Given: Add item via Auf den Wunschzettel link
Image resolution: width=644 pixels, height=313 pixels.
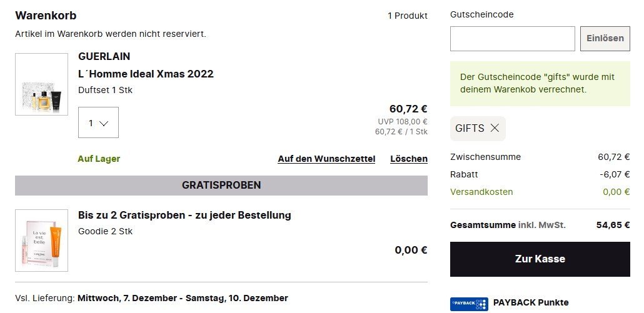Looking at the screenshot, I should (x=326, y=159).
